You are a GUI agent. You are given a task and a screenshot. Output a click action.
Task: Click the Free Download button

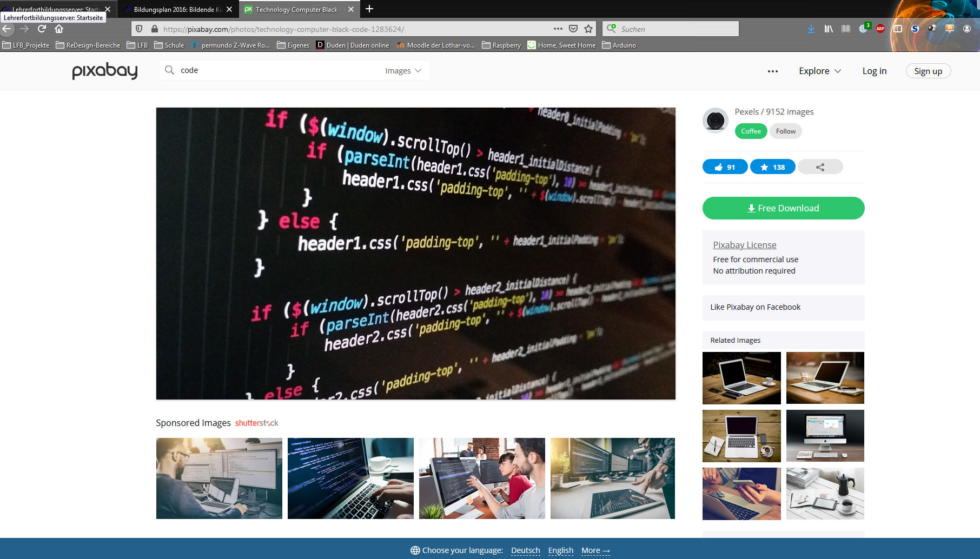tap(783, 208)
